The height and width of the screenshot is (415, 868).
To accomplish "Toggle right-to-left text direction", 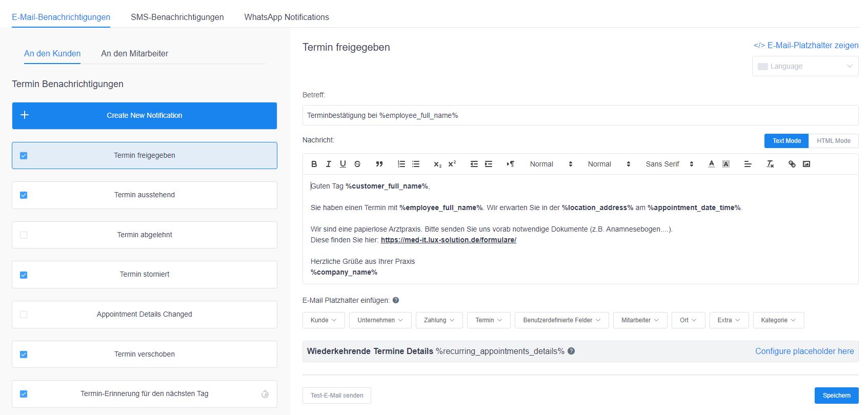I will 511,164.
